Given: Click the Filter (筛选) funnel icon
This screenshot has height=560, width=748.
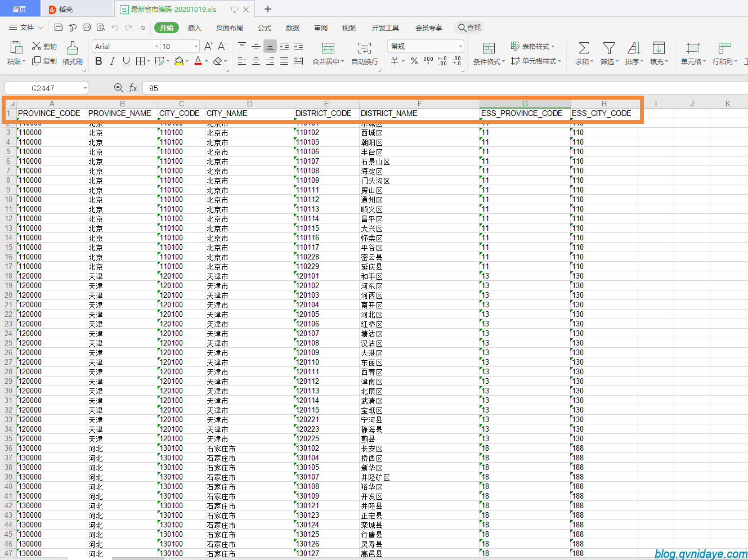Looking at the screenshot, I should pos(609,48).
